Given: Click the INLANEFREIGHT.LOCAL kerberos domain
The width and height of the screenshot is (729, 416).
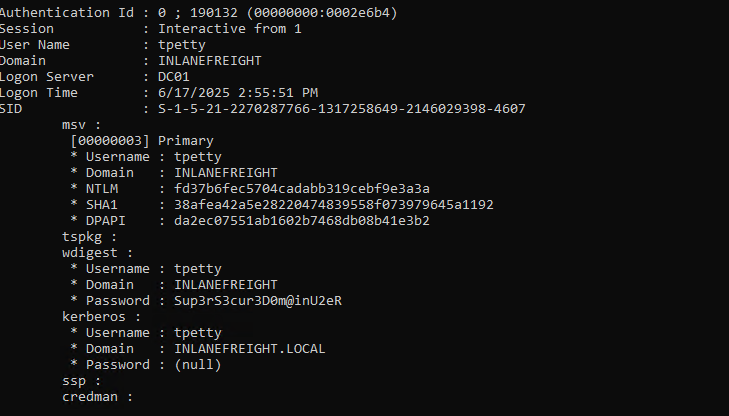Looking at the screenshot, I should tap(250, 349).
